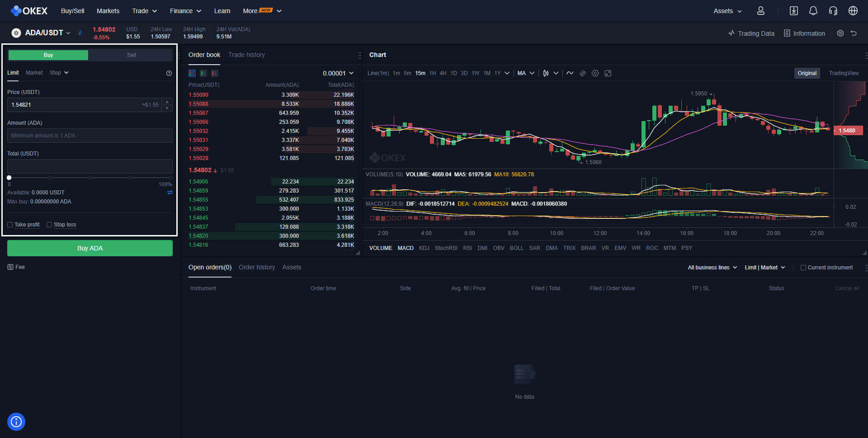Image resolution: width=868 pixels, height=438 pixels.
Task: Click the OKEX logo
Action: (x=29, y=11)
